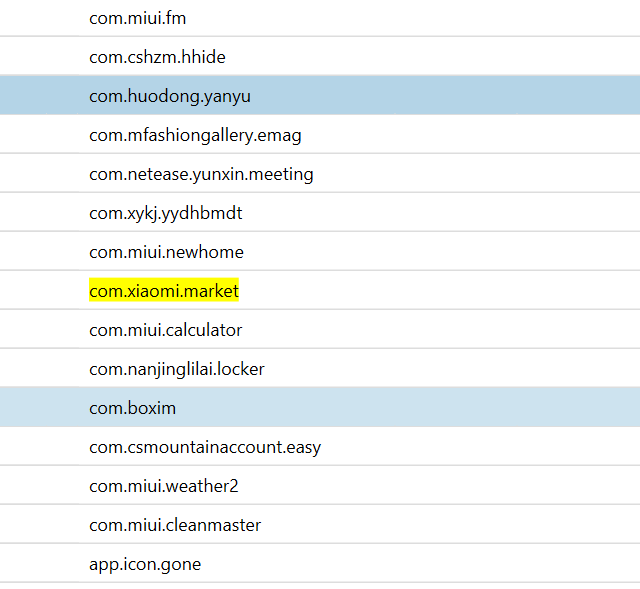The height and width of the screenshot is (589, 640).
Task: Click the app.icon.gone entry
Action: coord(145,565)
